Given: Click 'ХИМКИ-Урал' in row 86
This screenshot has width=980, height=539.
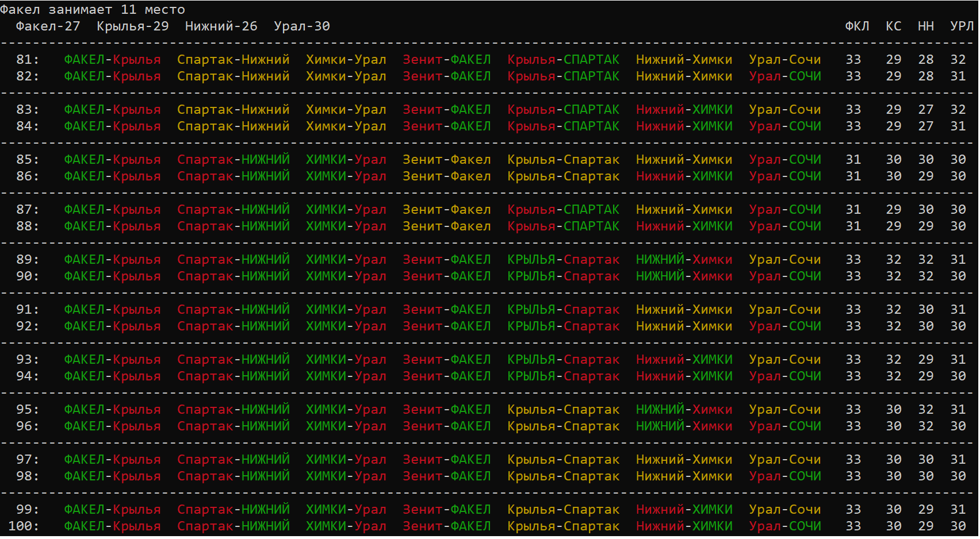Looking at the screenshot, I should pos(346,176).
